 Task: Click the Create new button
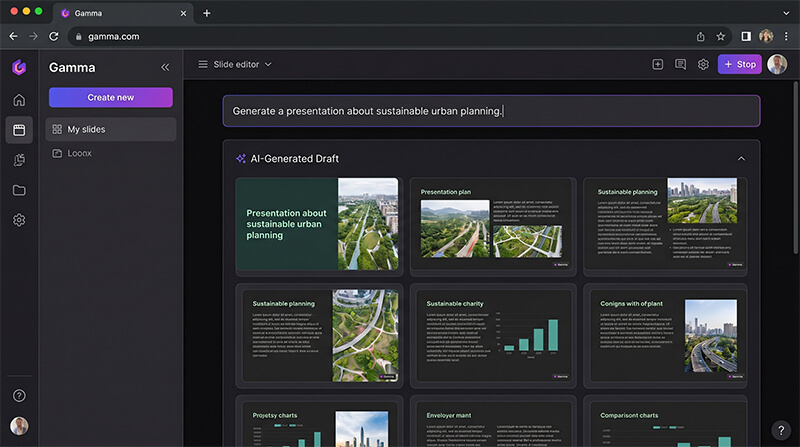pos(111,97)
